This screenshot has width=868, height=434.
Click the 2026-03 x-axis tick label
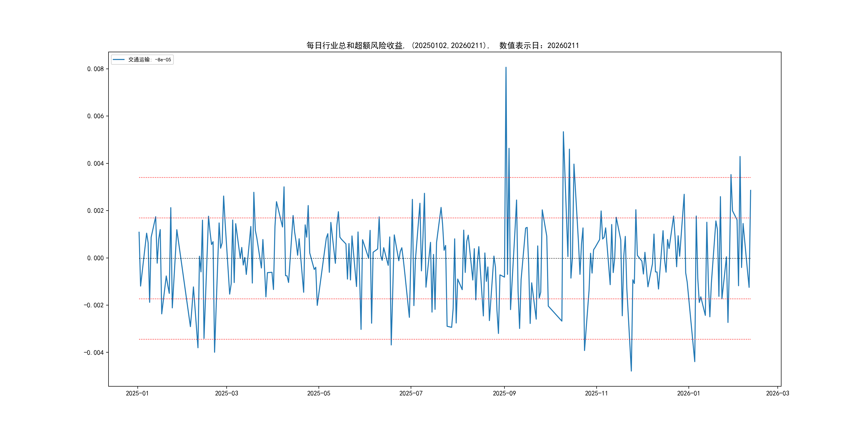[x=777, y=393]
